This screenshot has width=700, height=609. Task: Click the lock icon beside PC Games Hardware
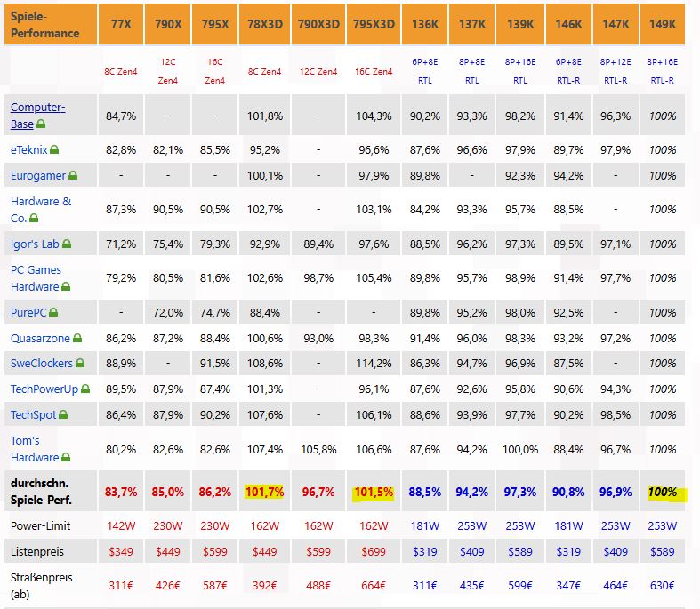click(x=66, y=286)
